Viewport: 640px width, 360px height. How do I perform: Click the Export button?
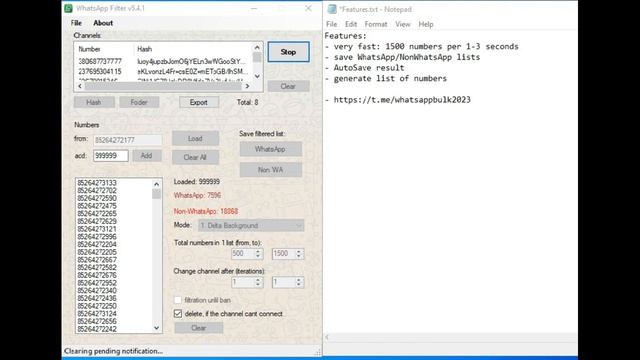point(199,102)
